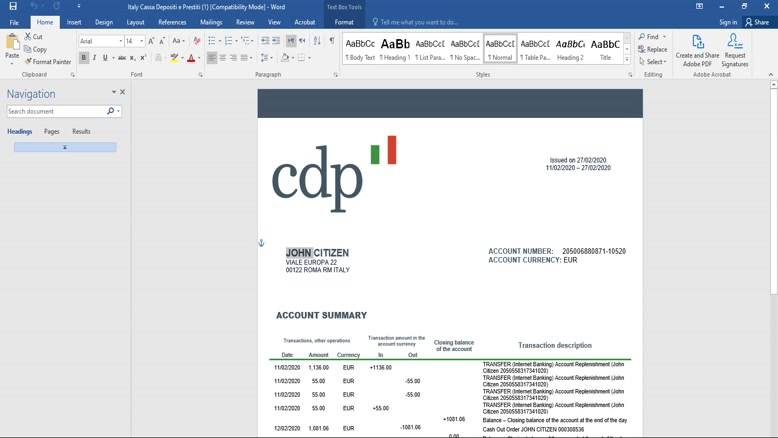Choose the yellow text highlight color

[x=174, y=58]
